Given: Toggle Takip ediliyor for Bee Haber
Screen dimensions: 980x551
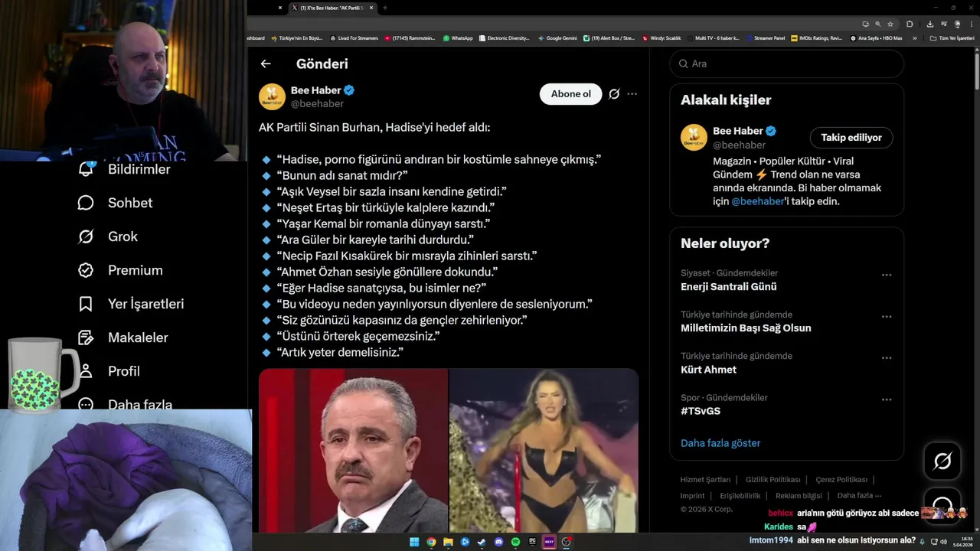Looking at the screenshot, I should coord(851,138).
